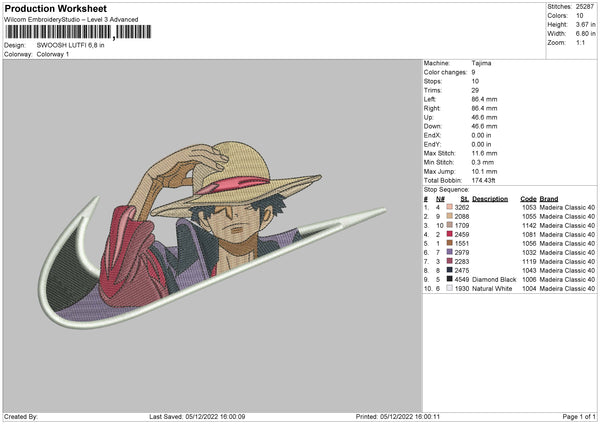The height and width of the screenshot is (424, 600).
Task: Click the swatch beside stitch count 3262
Action: 450,207
